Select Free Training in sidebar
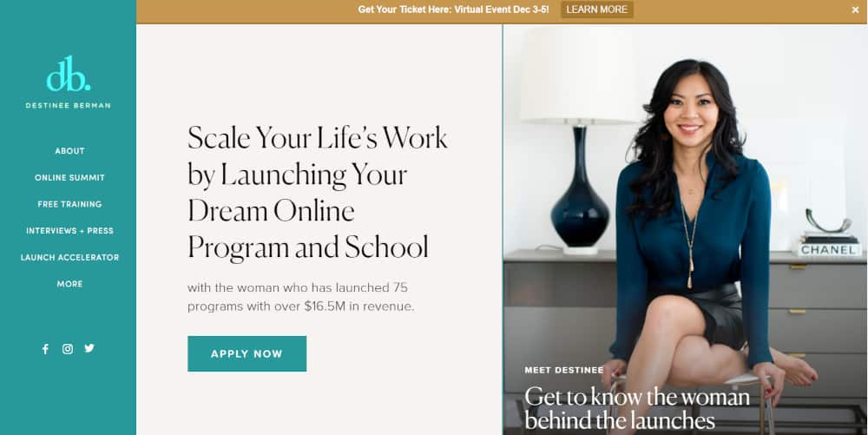This screenshot has height=435, width=868. click(x=69, y=204)
